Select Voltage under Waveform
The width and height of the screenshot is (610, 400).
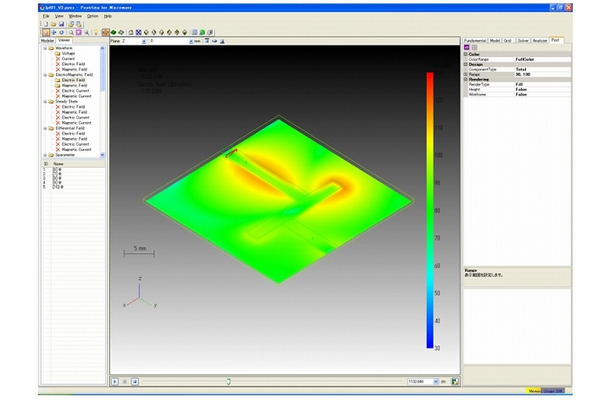pos(68,53)
